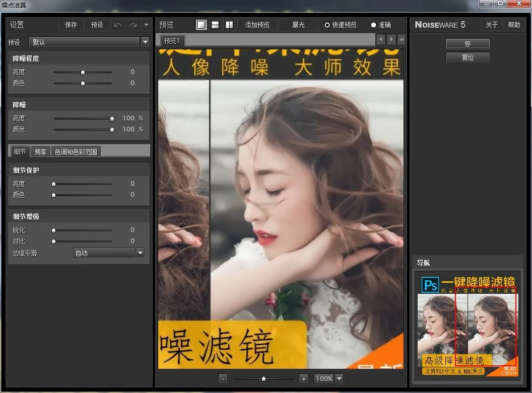Go to previous preview tab arrow
The image size is (532, 393).
(x=381, y=39)
